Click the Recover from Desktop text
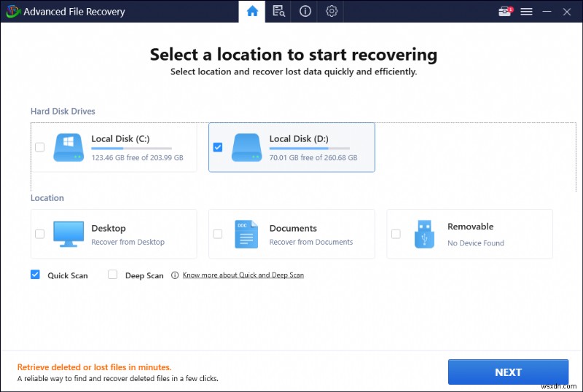The width and height of the screenshot is (583, 392). point(128,242)
